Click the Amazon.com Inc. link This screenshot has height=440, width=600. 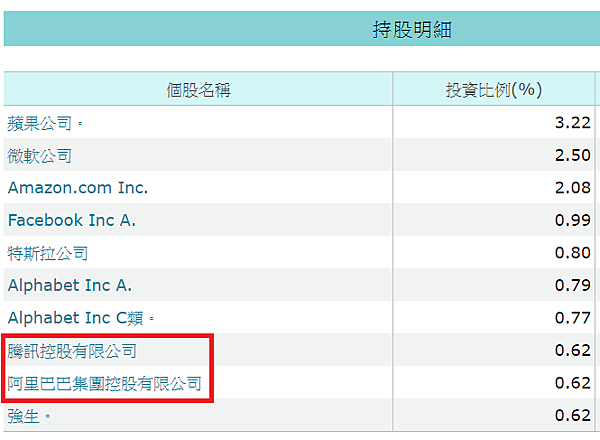pos(77,188)
